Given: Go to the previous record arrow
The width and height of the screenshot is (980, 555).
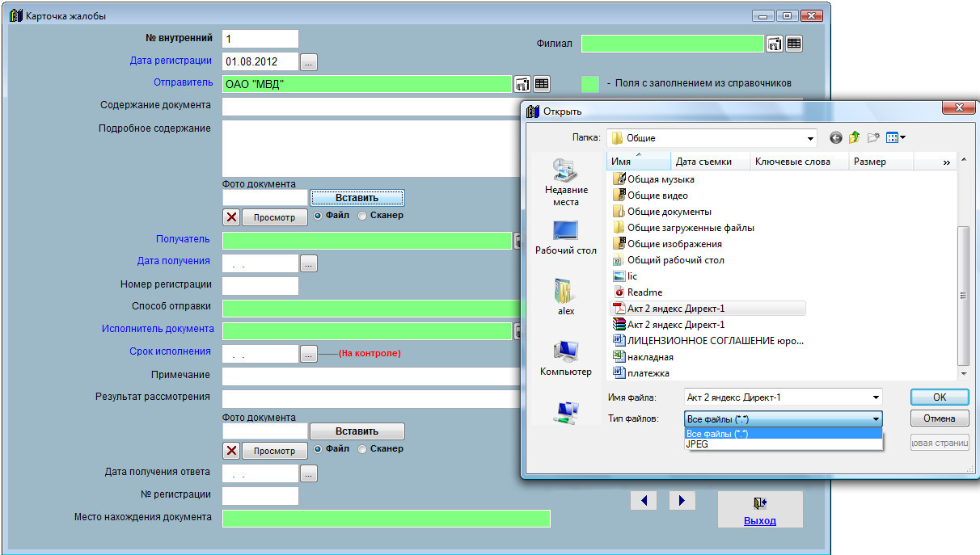Looking at the screenshot, I should coord(644,501).
